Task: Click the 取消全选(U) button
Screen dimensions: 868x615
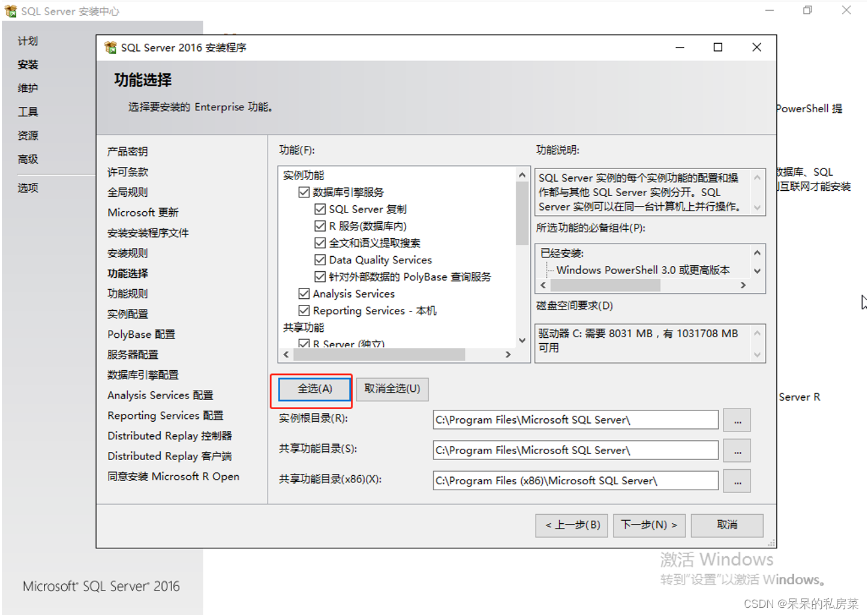Action: tap(392, 389)
